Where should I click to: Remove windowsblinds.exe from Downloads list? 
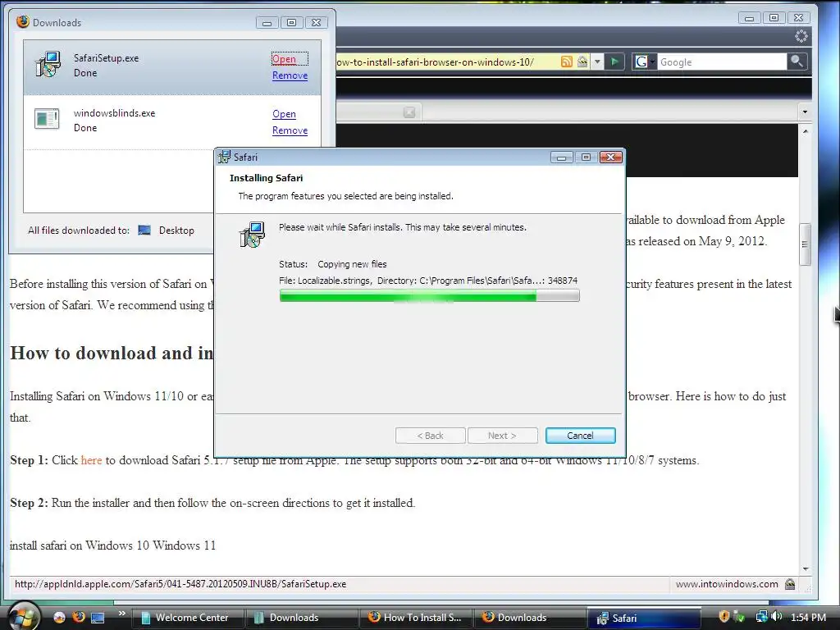[290, 130]
